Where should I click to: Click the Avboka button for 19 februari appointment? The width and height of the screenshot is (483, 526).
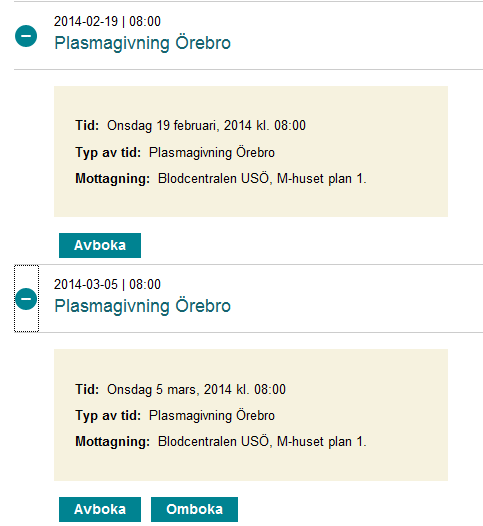100,245
